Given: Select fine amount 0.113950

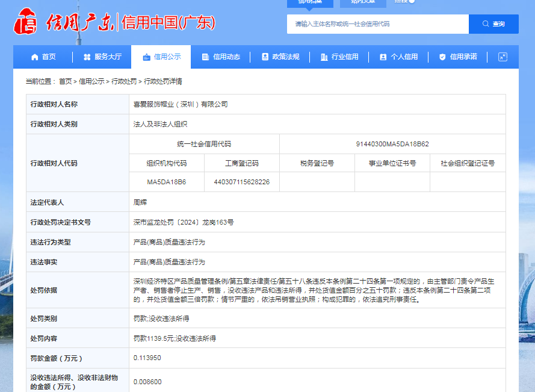Looking at the screenshot, I should coord(147,358).
